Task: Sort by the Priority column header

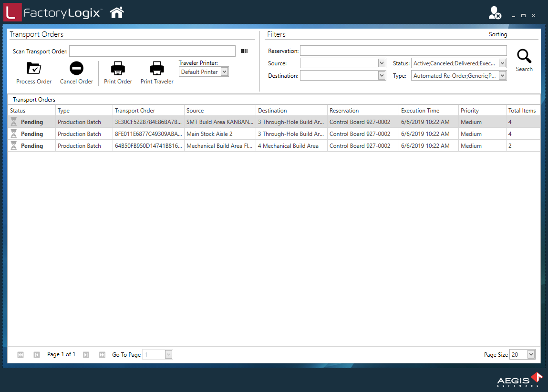Action: 470,110
